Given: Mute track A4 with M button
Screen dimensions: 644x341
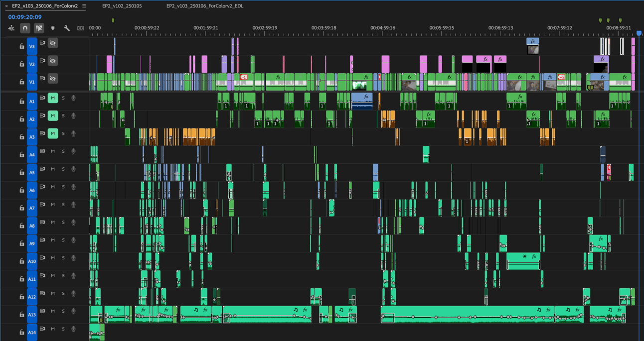Looking at the screenshot, I should coord(52,151).
